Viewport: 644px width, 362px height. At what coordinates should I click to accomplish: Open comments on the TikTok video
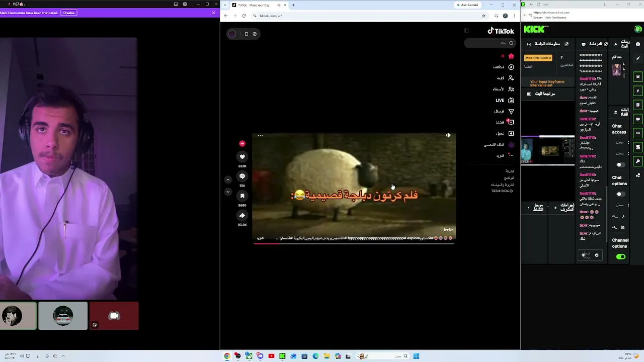click(x=242, y=176)
